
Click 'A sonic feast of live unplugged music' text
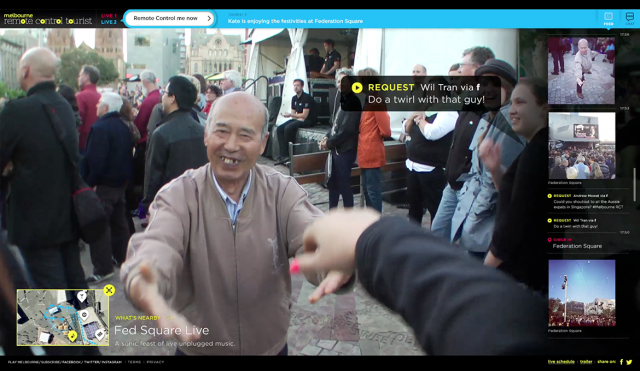[x=174, y=344]
